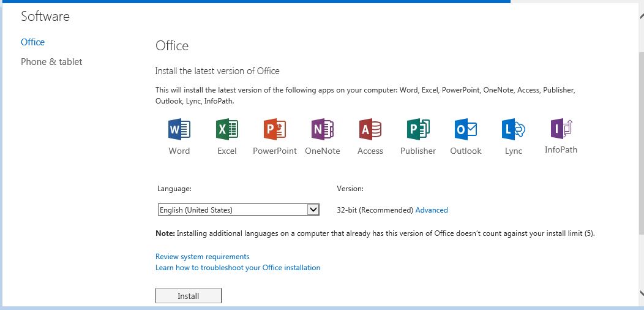Open the Language dropdown arrow

313,210
